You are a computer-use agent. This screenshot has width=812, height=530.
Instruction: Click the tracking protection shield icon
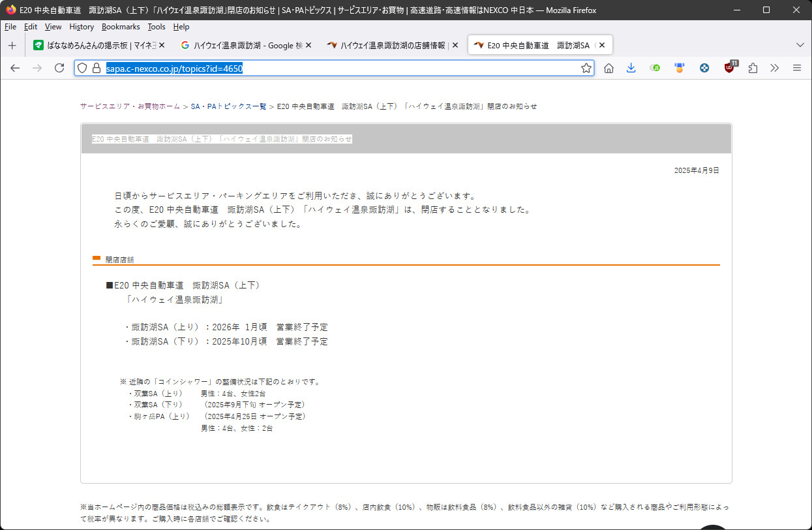[x=82, y=68]
